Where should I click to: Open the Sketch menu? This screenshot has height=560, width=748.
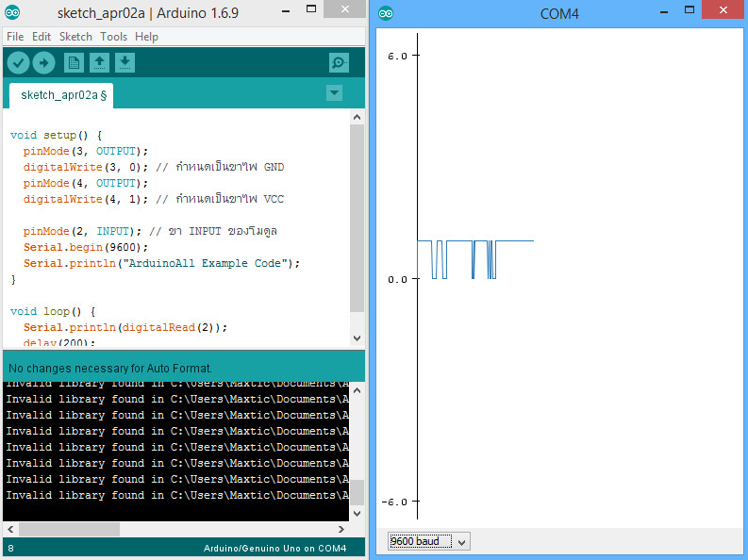(x=75, y=37)
